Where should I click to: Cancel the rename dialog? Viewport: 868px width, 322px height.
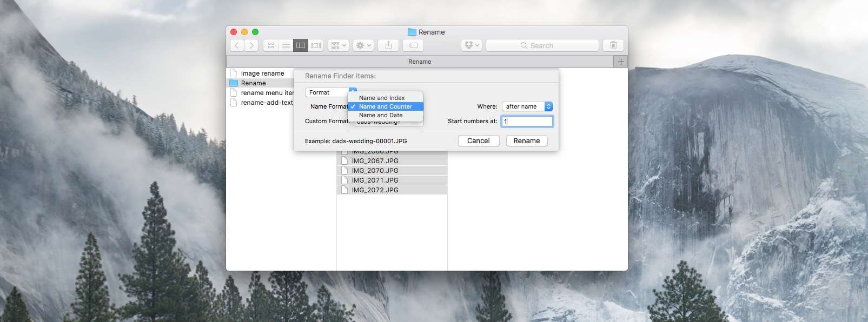tap(478, 140)
